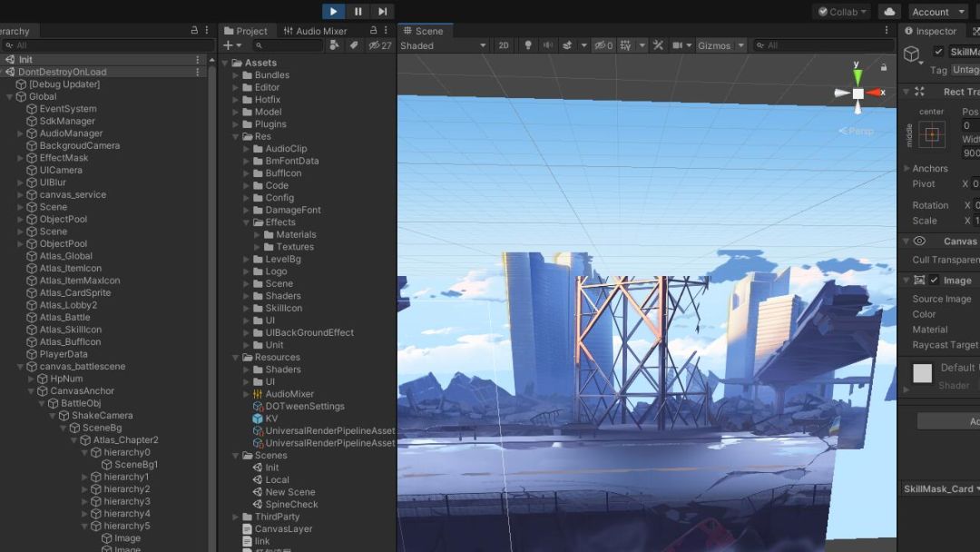Click the material preview swatch
Viewport: 980px width, 552px height.
coord(922,373)
